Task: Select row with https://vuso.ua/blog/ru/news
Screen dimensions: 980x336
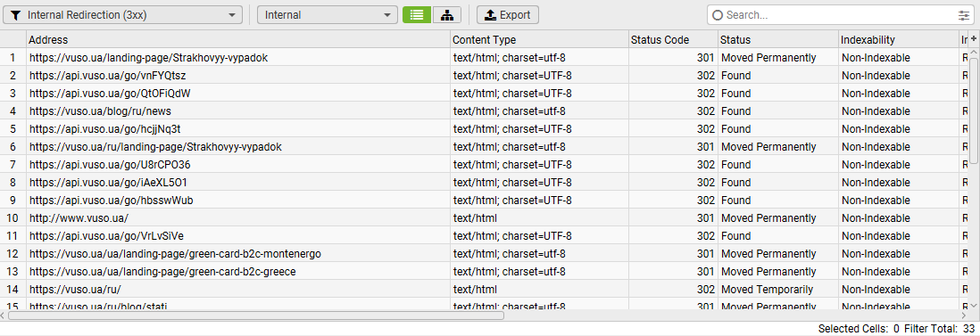Action: click(485, 111)
